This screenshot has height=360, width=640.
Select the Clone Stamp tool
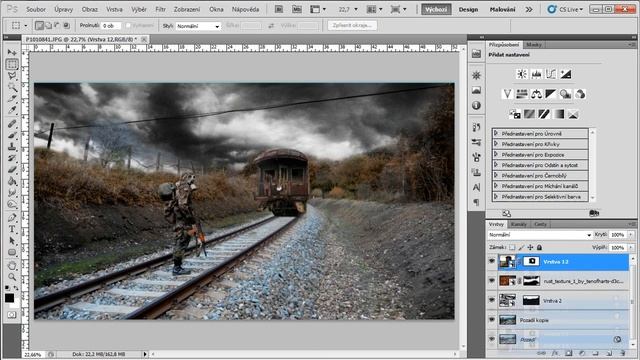pyautogui.click(x=12, y=147)
